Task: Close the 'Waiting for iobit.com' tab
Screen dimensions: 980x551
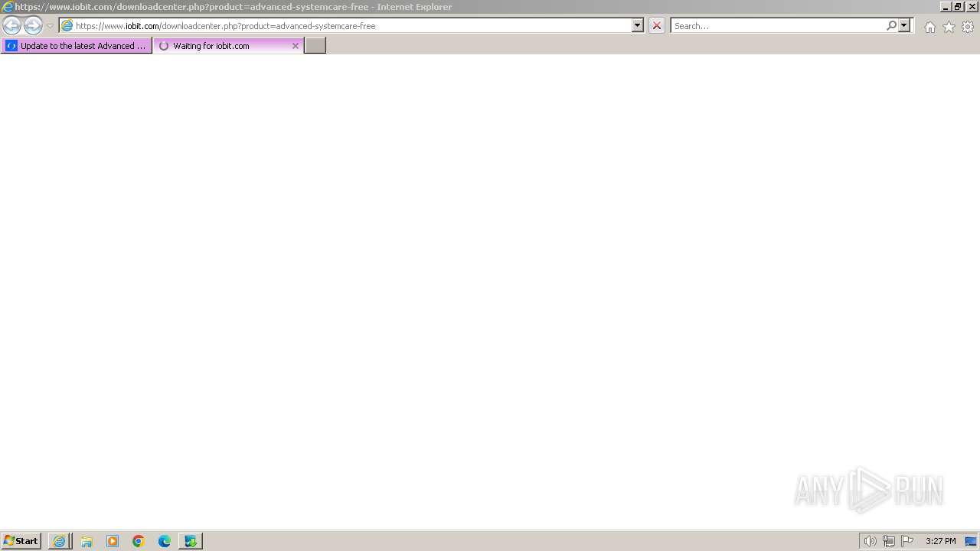Action: (x=296, y=46)
